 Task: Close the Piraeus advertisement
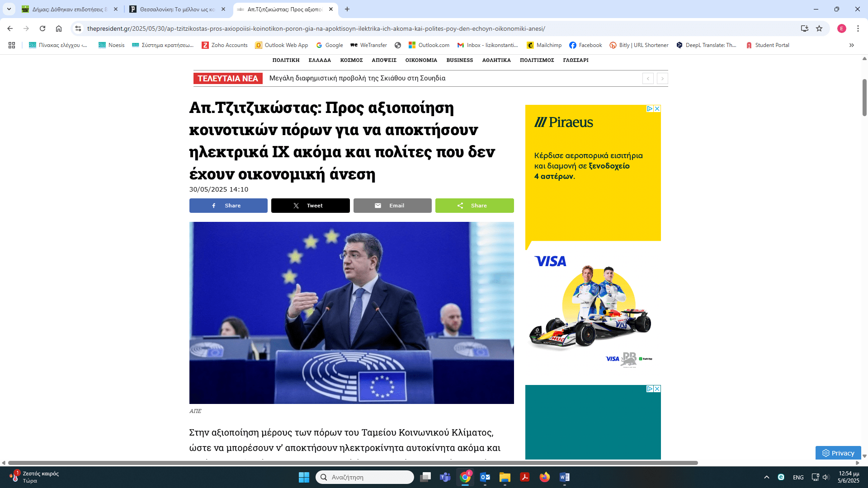[657, 108]
